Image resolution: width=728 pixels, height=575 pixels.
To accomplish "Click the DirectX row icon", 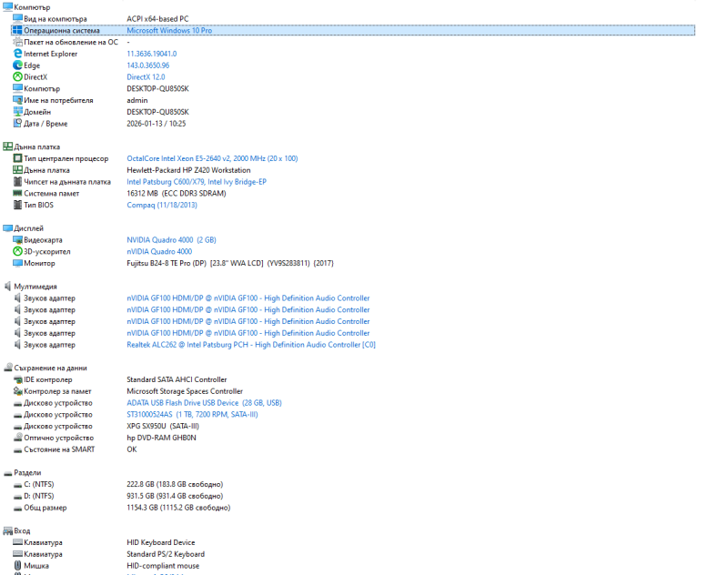I will (17, 77).
